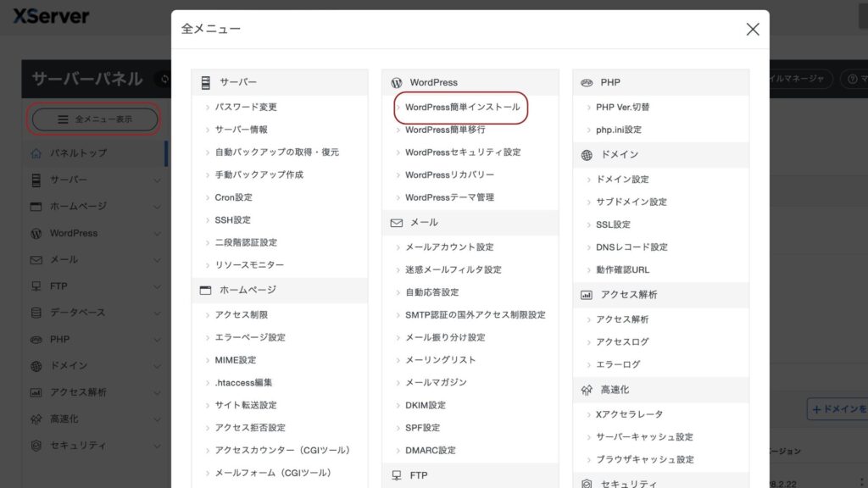
Task: Select 自動バックアップの取得・復元
Action: pos(277,152)
